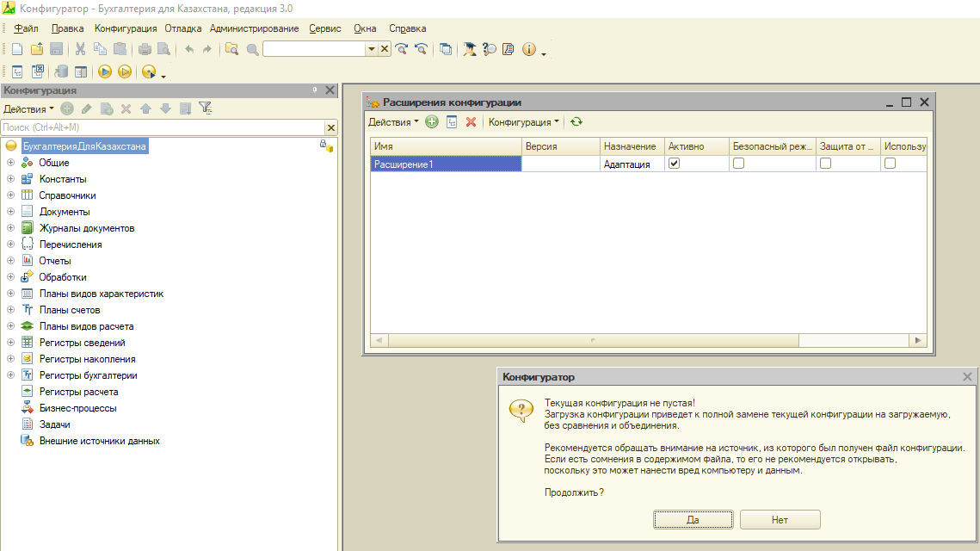
Task: Click the Redo arrow icon
Action: (x=206, y=49)
